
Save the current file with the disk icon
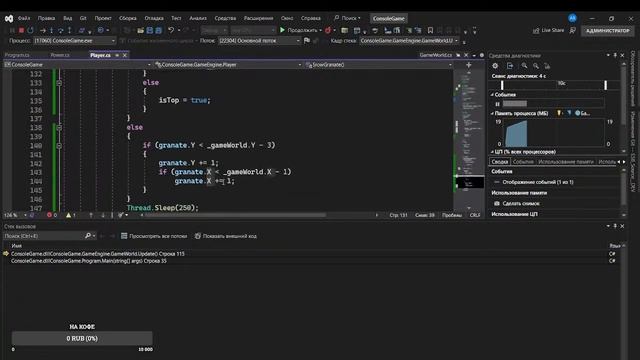tap(150, 30)
